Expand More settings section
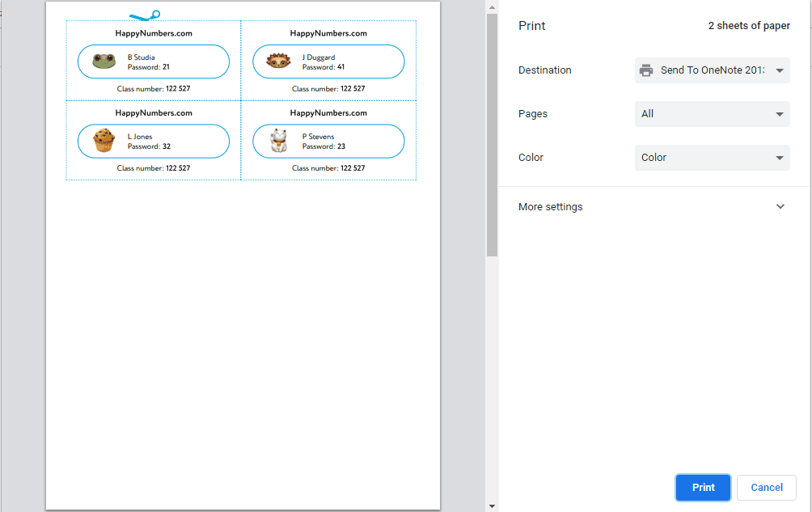Screen dimensions: 812x512 click(x=654, y=206)
